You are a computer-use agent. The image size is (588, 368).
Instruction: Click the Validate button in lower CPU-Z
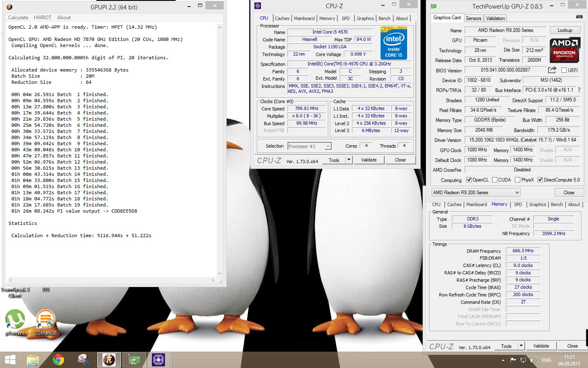pyautogui.click(x=541, y=346)
